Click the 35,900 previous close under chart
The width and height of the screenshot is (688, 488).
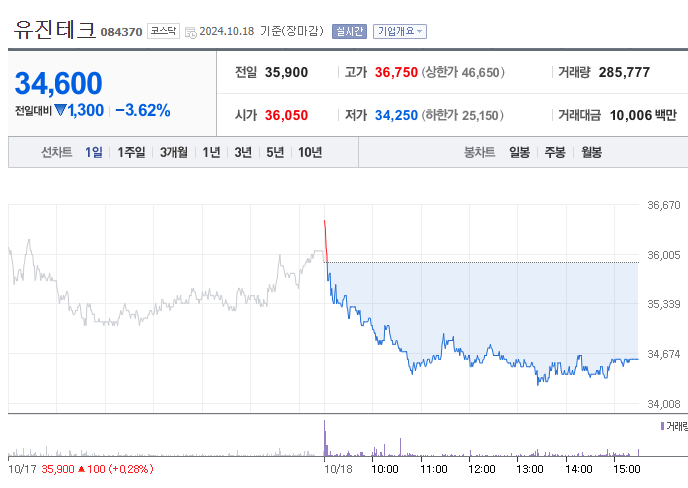tap(58, 469)
